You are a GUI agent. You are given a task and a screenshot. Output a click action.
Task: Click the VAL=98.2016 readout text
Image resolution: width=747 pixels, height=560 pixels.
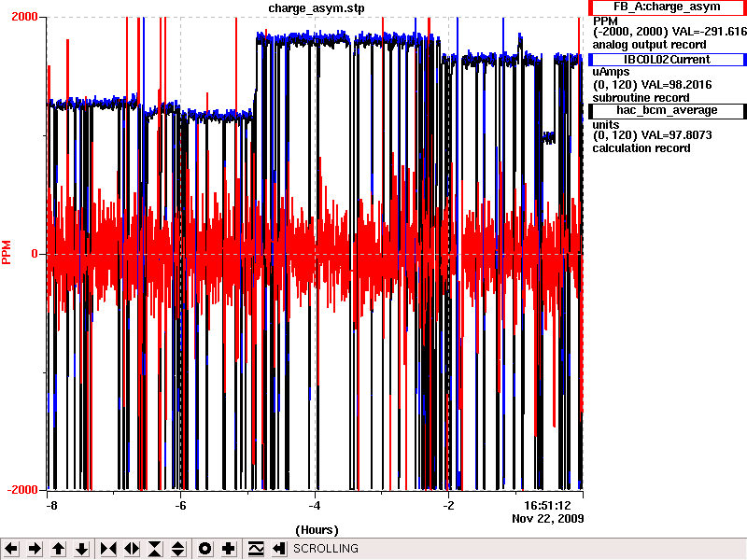coord(678,85)
